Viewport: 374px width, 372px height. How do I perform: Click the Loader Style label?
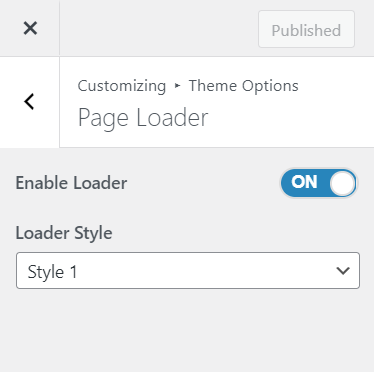click(64, 233)
